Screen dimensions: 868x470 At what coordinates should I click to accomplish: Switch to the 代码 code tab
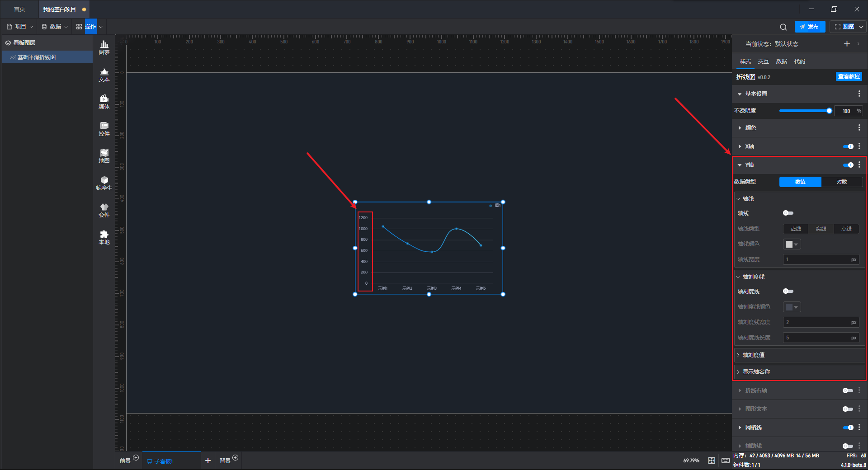tap(800, 61)
